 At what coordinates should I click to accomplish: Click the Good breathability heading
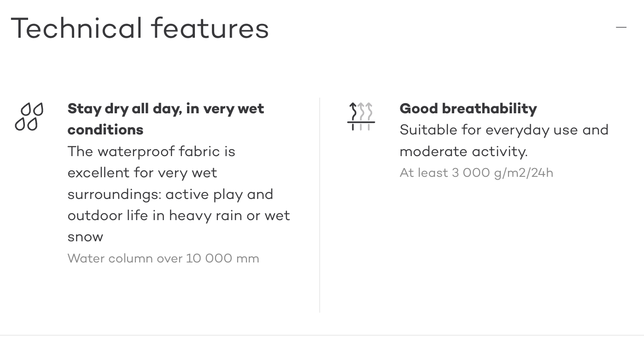pos(468,109)
